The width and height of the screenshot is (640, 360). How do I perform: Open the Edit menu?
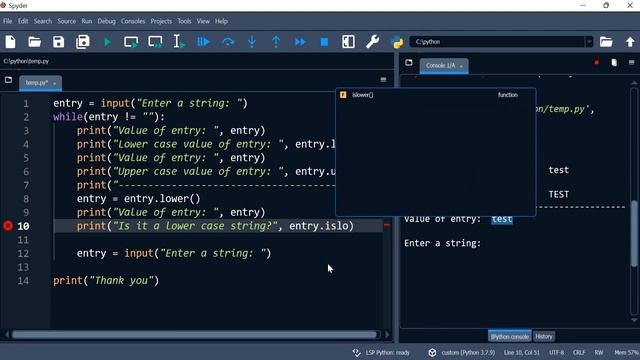pos(23,21)
